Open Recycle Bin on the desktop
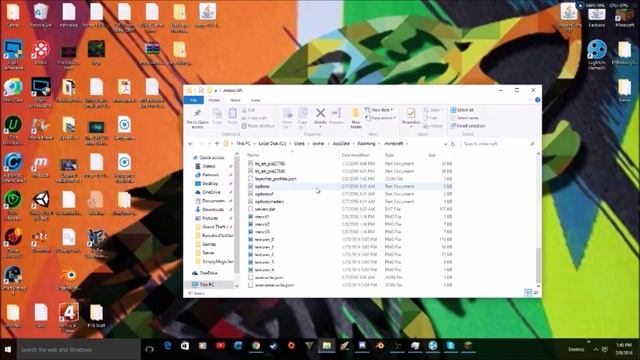Screen dimensions: 640x360 tap(40, 16)
